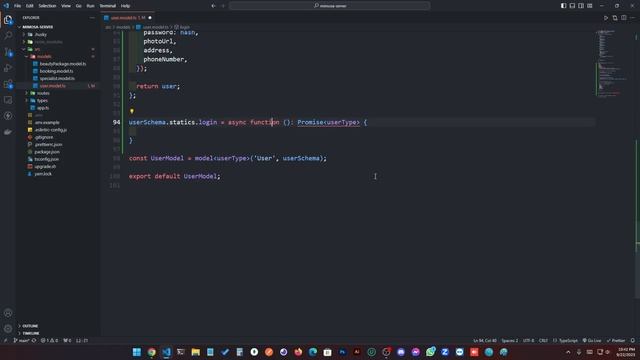Click the main git branch indicator

[21, 340]
